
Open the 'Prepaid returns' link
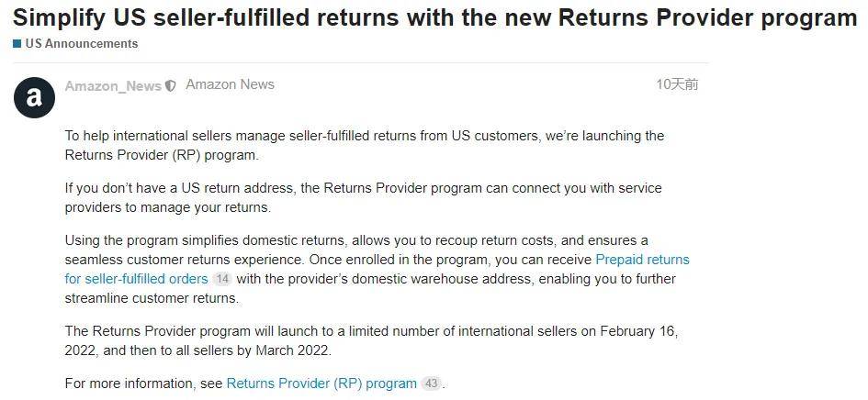tap(642, 260)
